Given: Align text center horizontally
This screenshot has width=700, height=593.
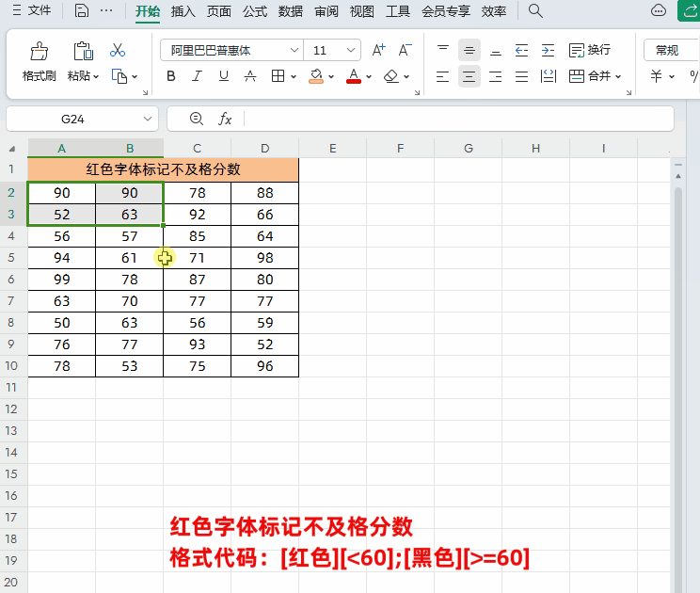Looking at the screenshot, I should tap(469, 76).
